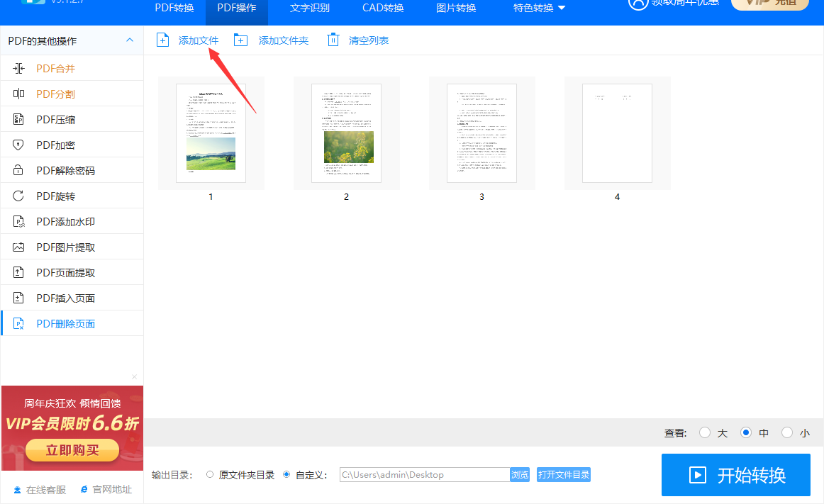Click the PDF插入页面 insert icon
Viewport: 824px width, 504px height.
pos(18,298)
